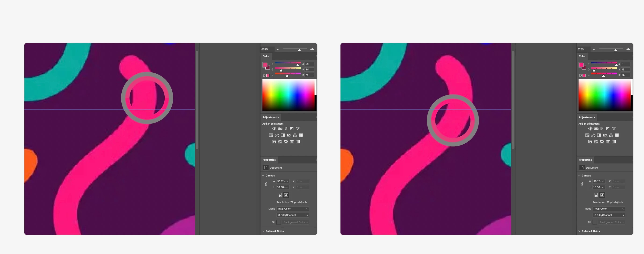Select Adjustments tab in right screenshot
Image resolution: width=644 pixels, height=254 pixels.
586,117
